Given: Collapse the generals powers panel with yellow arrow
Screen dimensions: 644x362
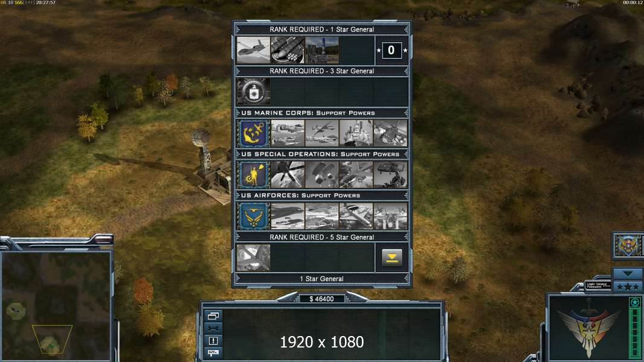Looking at the screenshot, I should click(x=392, y=258).
